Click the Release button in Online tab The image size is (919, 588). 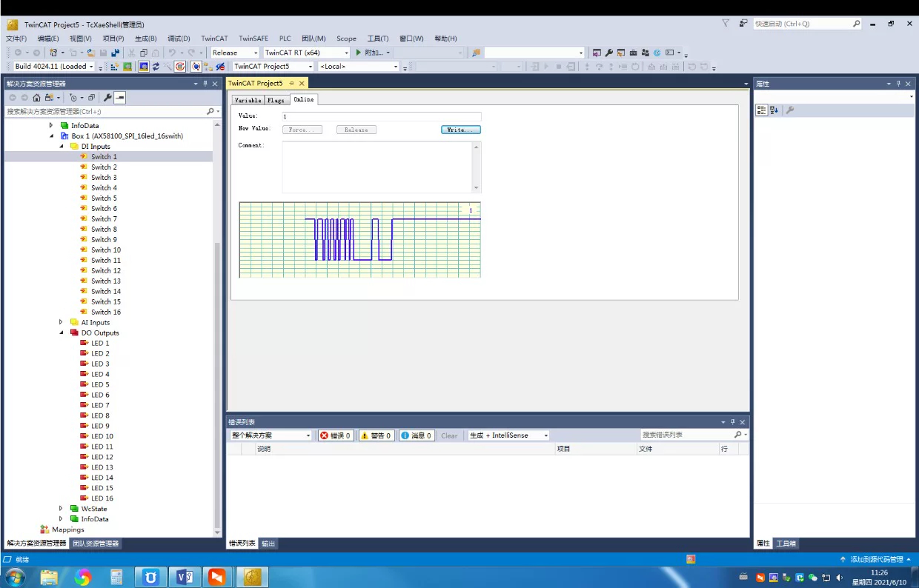356,130
